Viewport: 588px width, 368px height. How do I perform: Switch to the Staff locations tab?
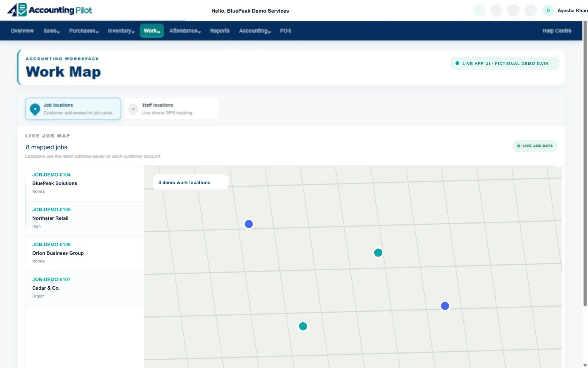171,109
